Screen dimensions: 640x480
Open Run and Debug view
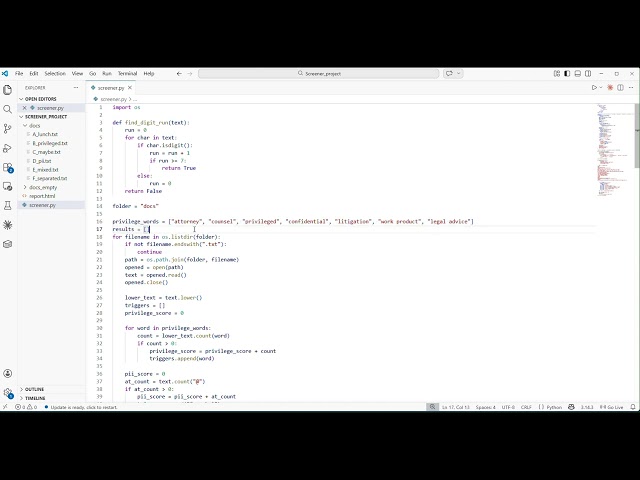tap(7, 148)
